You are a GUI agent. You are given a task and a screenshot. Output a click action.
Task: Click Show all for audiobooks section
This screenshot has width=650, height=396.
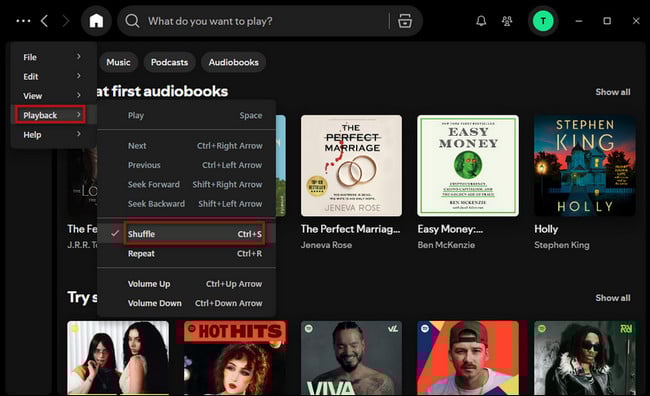(x=613, y=92)
